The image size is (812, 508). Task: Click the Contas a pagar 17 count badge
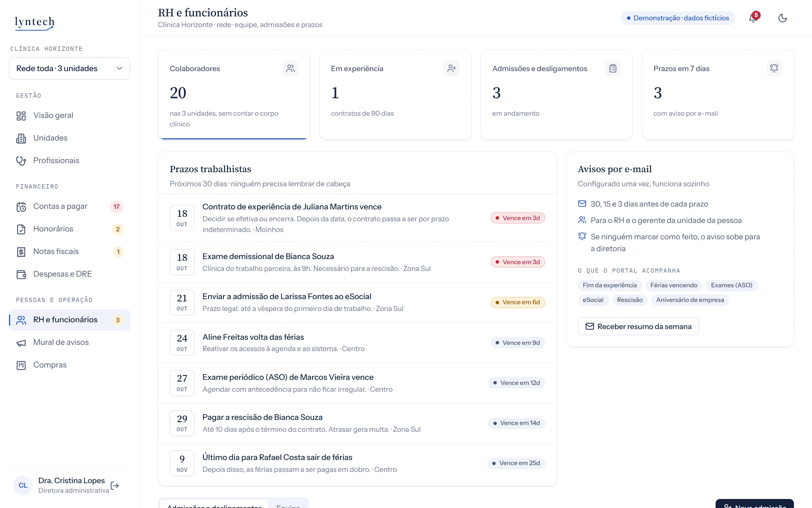tap(116, 207)
